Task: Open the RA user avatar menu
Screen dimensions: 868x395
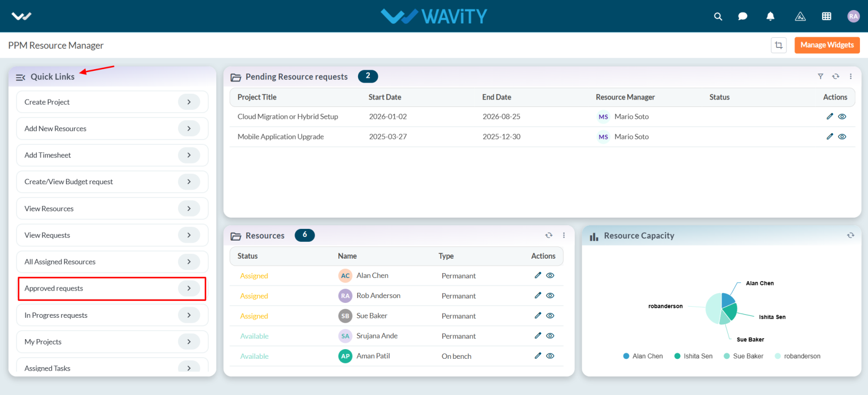Action: tap(854, 17)
